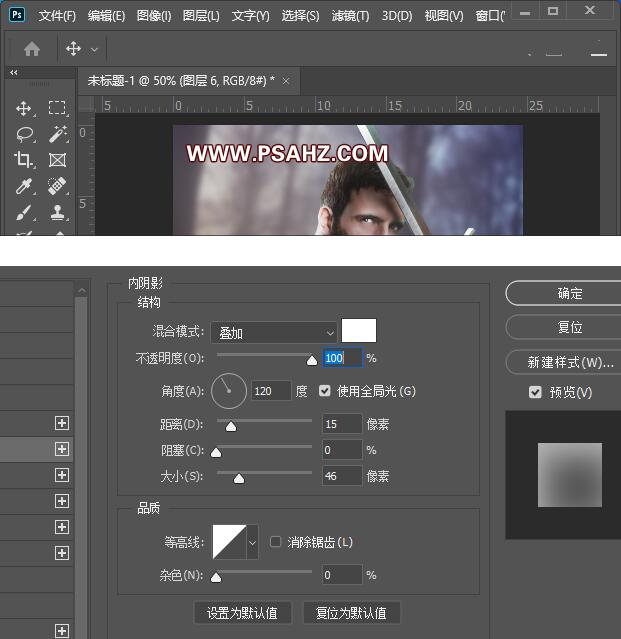Collapse the toolbox with double-arrow icon
Image resolution: width=621 pixels, height=639 pixels.
point(14,73)
